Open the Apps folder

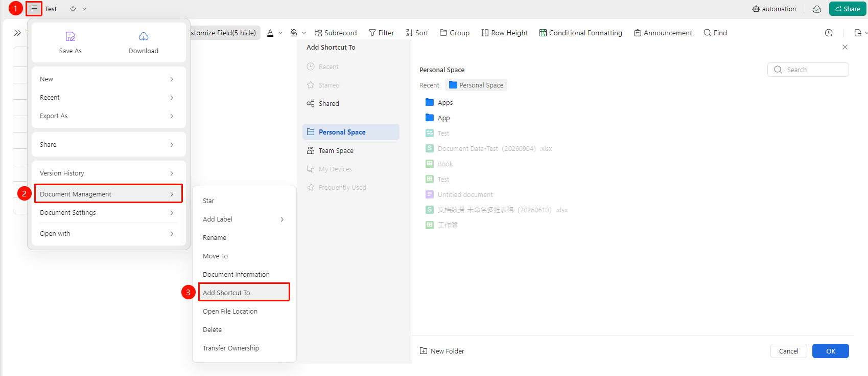point(439,103)
